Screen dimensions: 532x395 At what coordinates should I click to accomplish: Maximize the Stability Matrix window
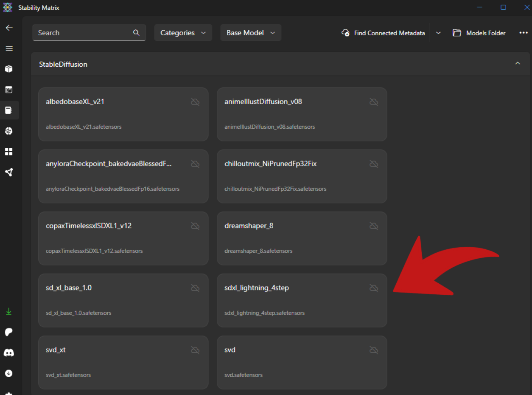pos(503,7)
